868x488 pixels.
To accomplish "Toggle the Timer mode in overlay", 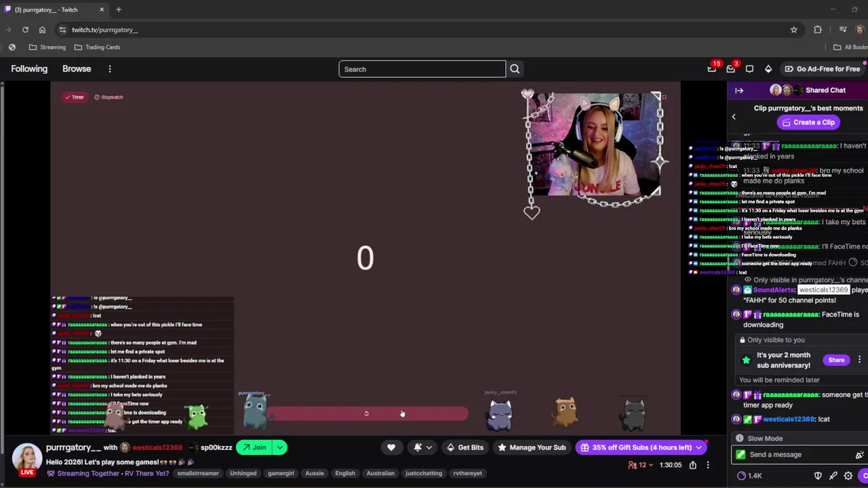I will (75, 97).
